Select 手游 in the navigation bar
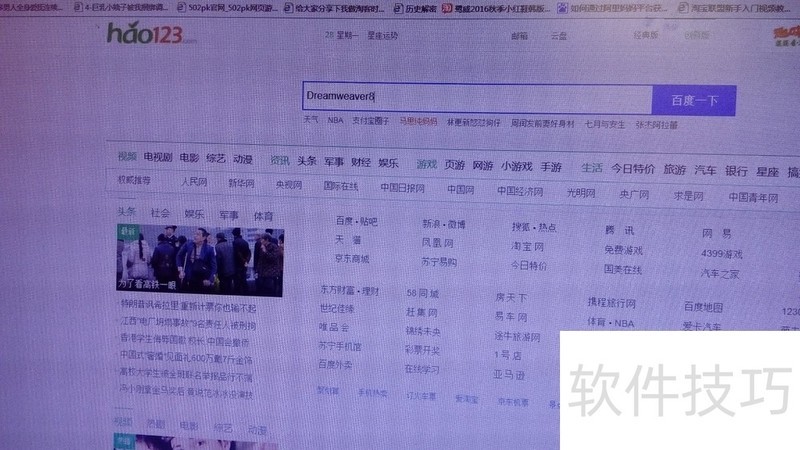 click(x=551, y=167)
